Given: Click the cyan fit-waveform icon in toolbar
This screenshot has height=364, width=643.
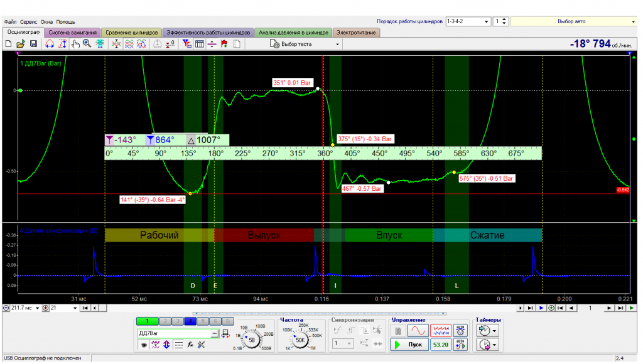Looking at the screenshot, I should click(100, 44).
